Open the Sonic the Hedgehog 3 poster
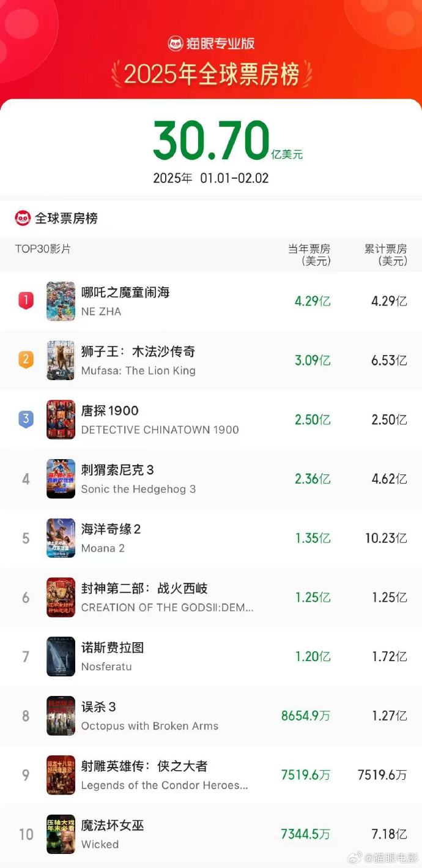 tap(61, 479)
